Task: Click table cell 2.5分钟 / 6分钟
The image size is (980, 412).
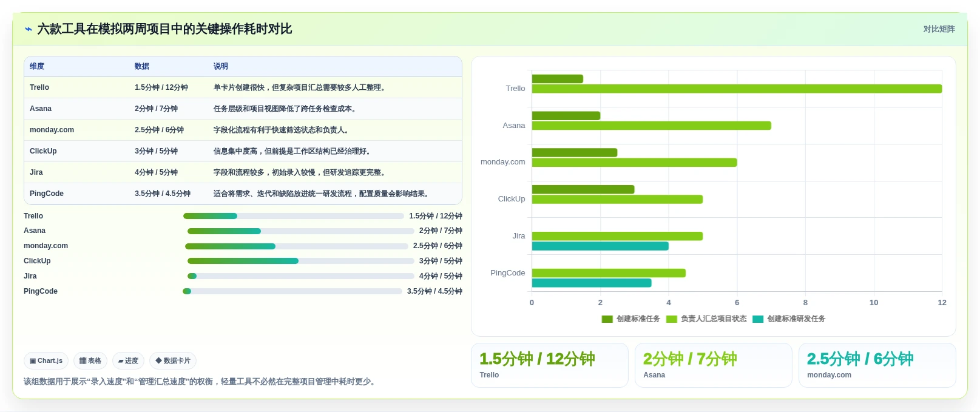Action: coord(159,130)
